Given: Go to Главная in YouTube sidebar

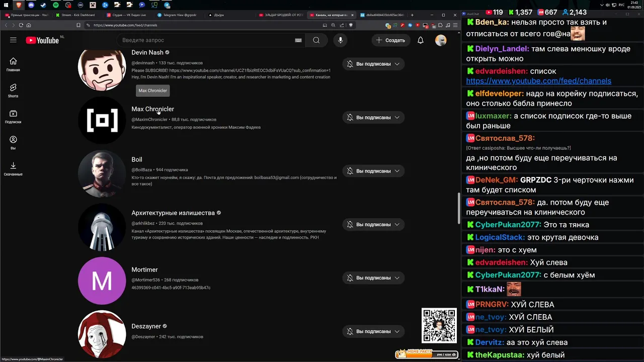Looking at the screenshot, I should coord(13,64).
